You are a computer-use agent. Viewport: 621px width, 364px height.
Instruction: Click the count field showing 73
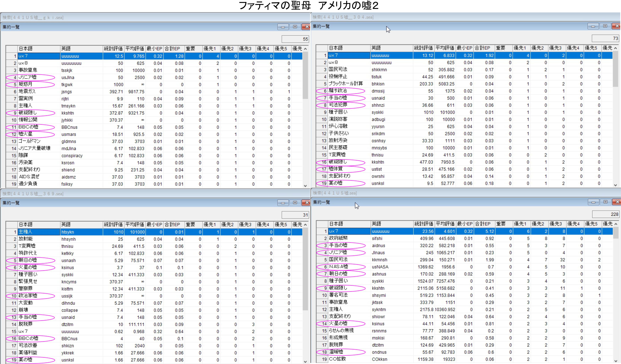click(605, 38)
